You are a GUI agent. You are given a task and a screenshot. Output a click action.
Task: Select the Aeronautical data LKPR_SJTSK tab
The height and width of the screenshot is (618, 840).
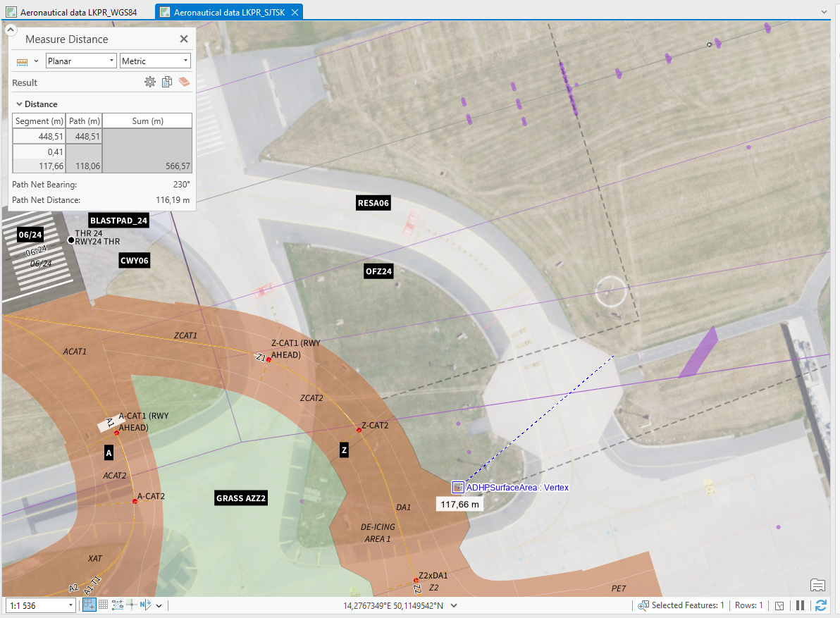point(229,12)
